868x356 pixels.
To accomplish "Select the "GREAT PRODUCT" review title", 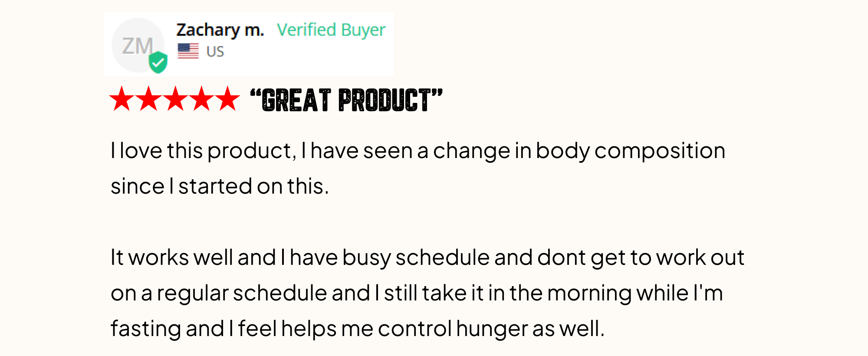I will pyautogui.click(x=346, y=100).
